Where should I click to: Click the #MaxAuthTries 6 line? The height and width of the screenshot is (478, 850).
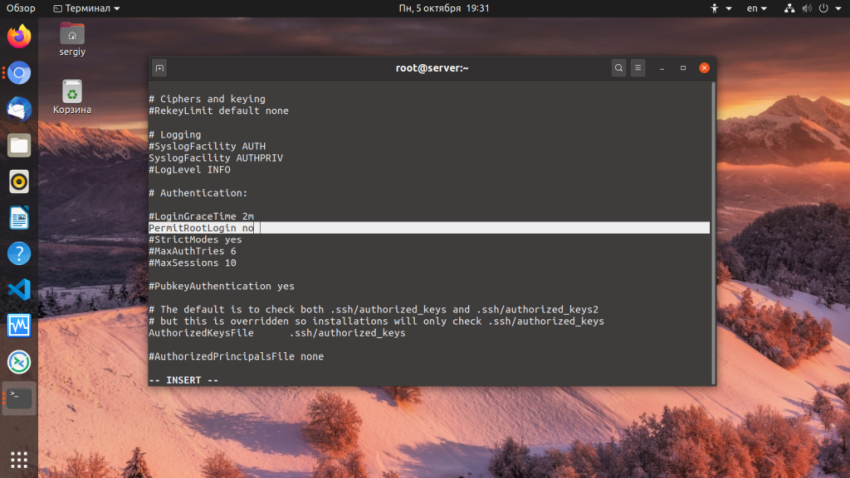click(x=192, y=251)
